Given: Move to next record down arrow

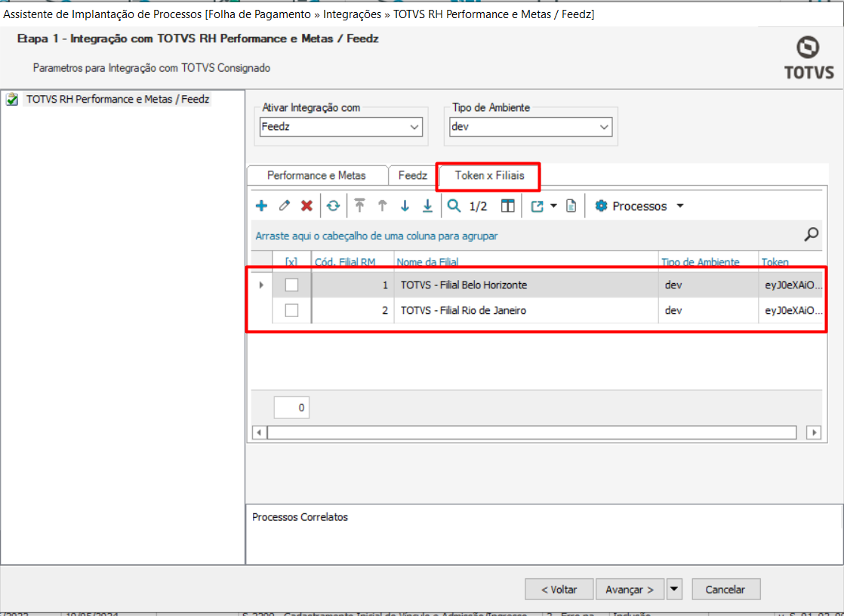Looking at the screenshot, I should pyautogui.click(x=405, y=205).
